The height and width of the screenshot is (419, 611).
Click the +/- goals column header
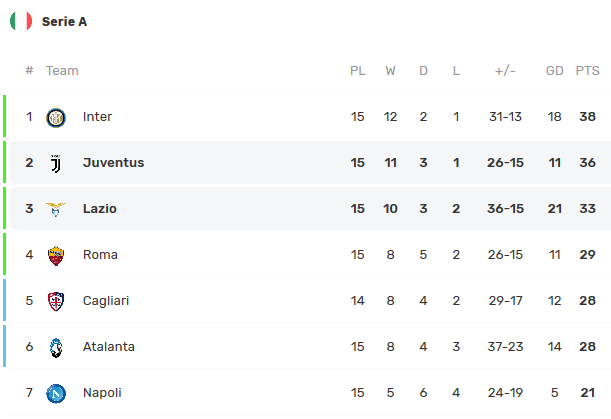[506, 71]
